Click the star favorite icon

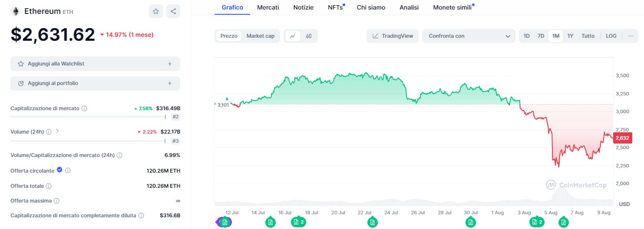pos(156,11)
